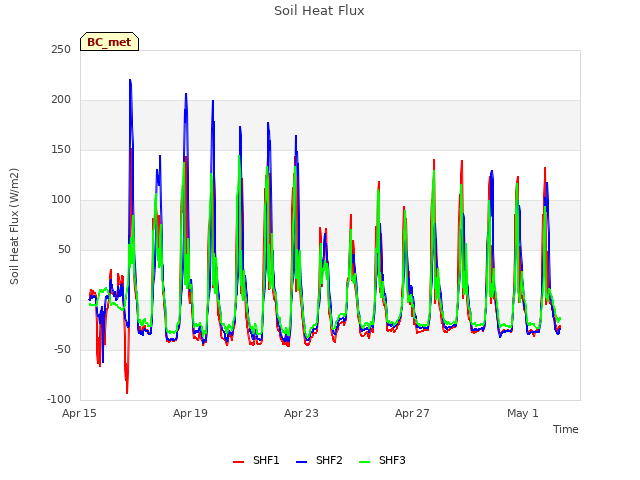The width and height of the screenshot is (640, 480).
Task: Click the green SHF3 legend color marker
Action: coord(364,462)
